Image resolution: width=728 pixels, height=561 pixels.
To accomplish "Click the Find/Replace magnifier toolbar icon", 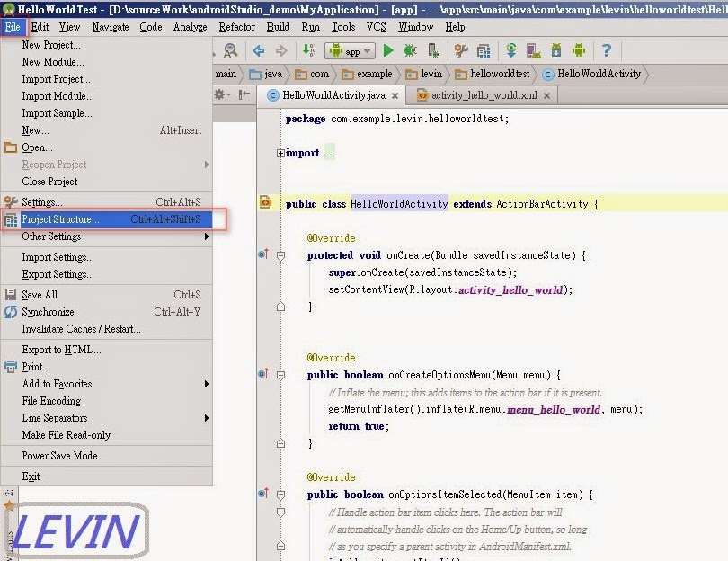I will coord(230,50).
